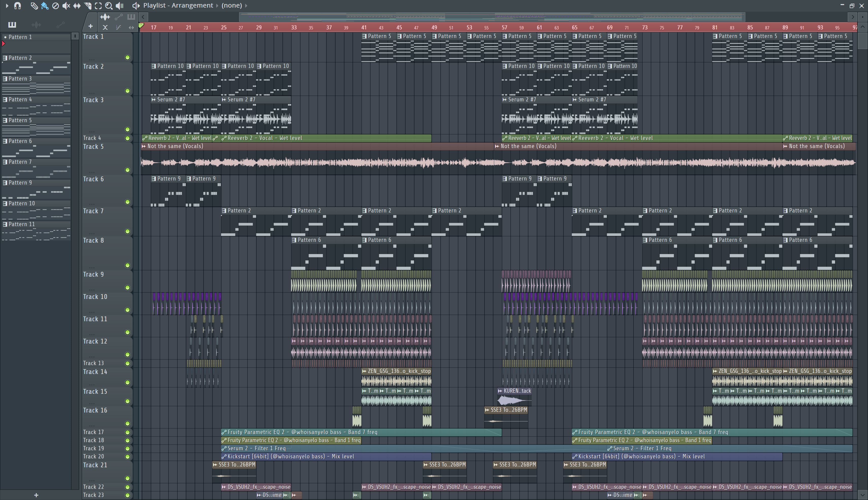Select first Pattern 10 clip on Track 2
The width and height of the screenshot is (868, 500).
coord(169,79)
